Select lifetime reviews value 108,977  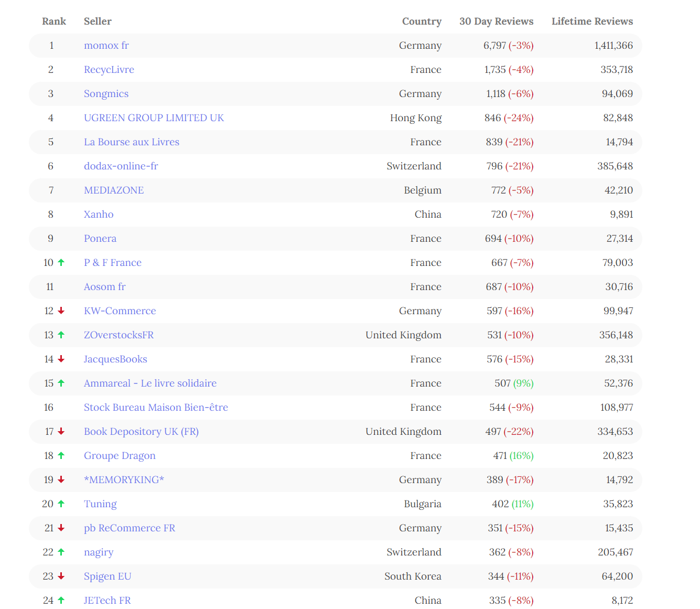coord(617,408)
